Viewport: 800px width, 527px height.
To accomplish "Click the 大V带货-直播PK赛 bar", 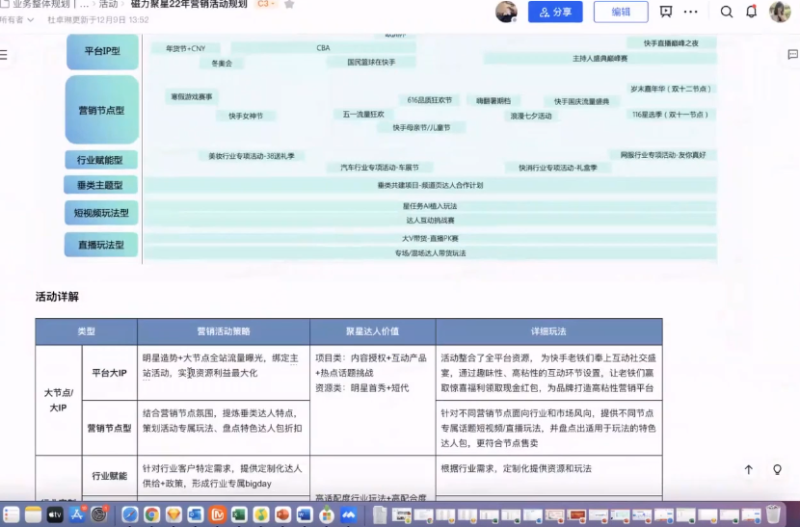I will click(431, 238).
